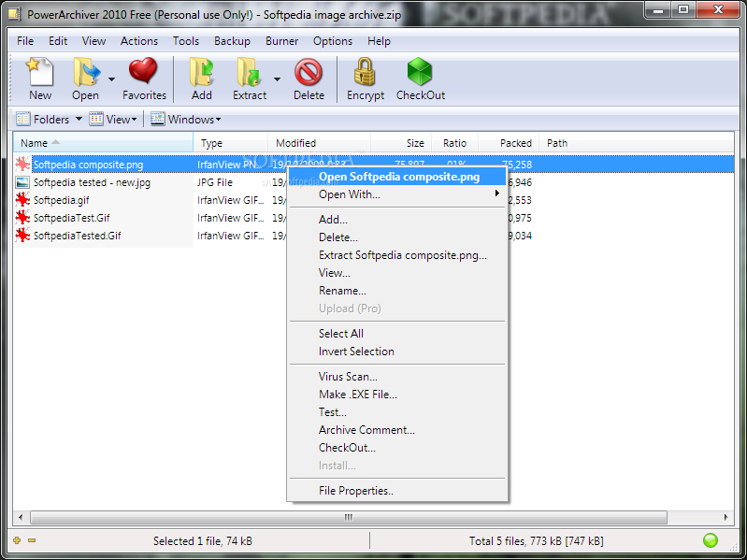Open the Burner menu
747x560 pixels.
click(x=282, y=41)
